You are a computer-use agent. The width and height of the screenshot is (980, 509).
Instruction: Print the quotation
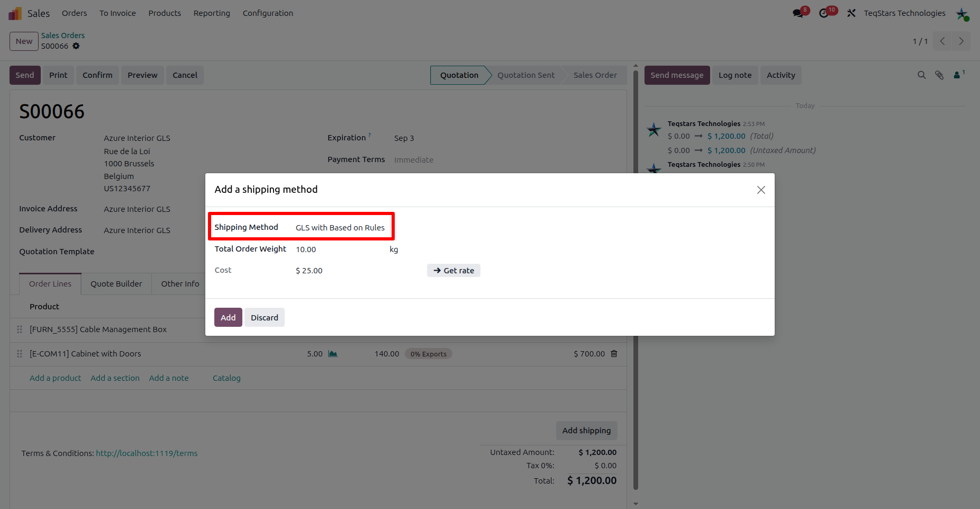[58, 75]
